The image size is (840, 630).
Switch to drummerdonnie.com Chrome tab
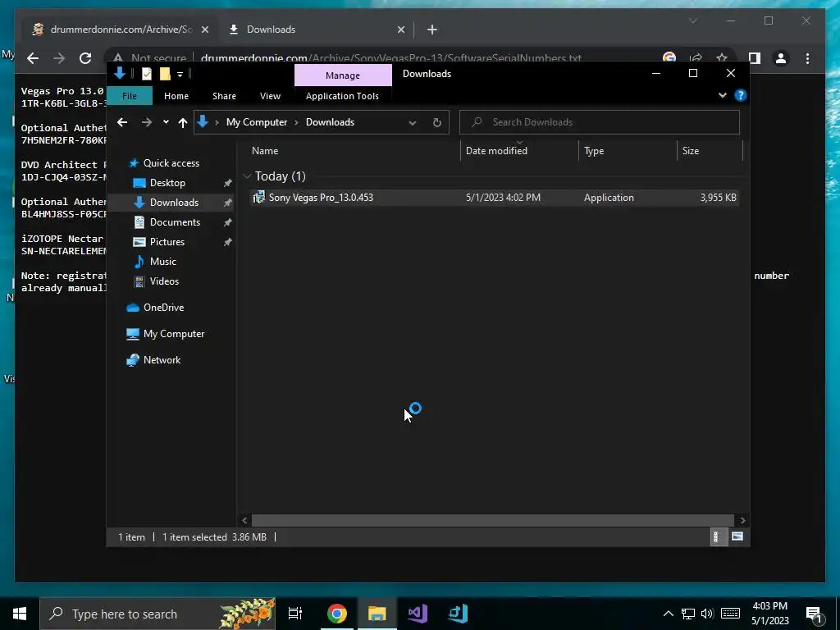(120, 30)
